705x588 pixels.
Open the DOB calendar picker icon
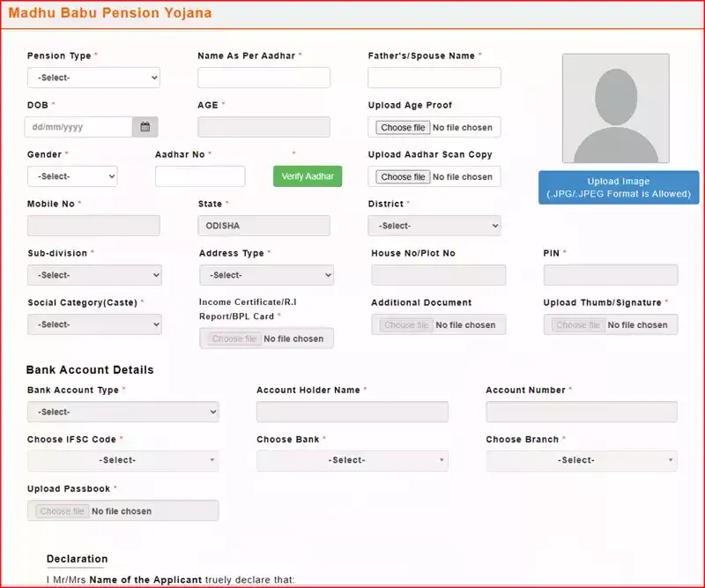145,127
